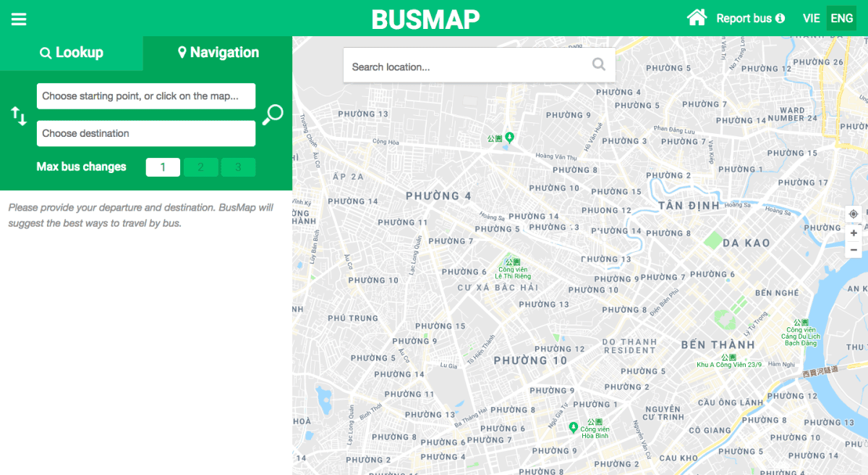Screen dimensions: 868x475
Task: Click Công viên Hòa Bình park marker
Action: 574,427
